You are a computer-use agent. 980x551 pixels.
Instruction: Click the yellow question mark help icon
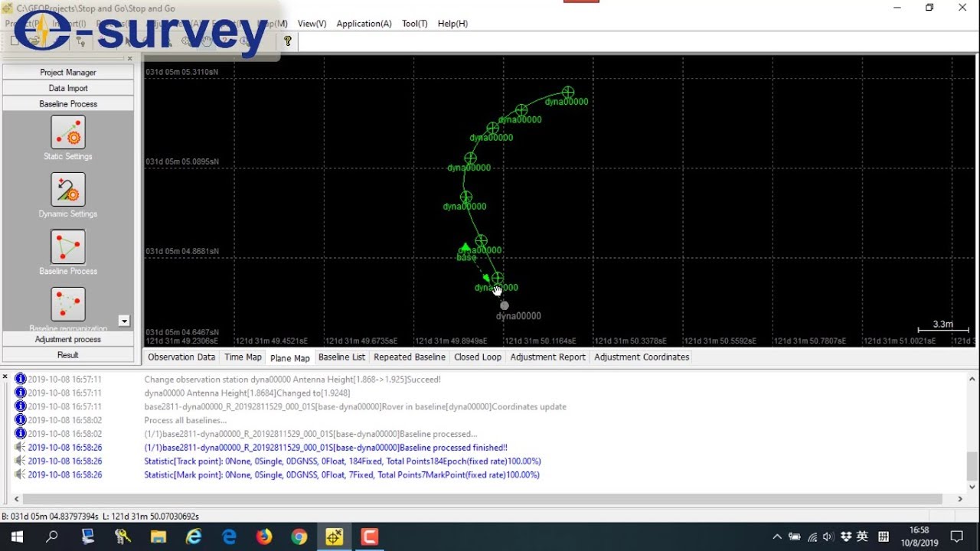288,41
